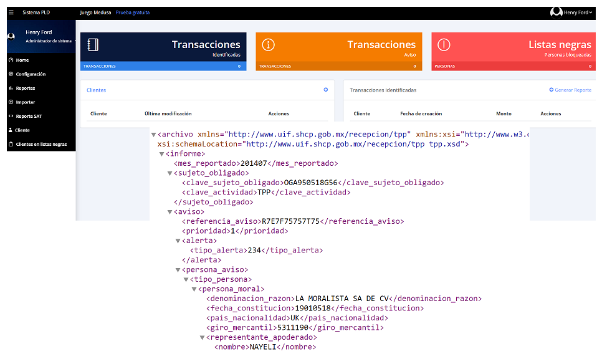Click the plus icon in Clientes panel
The width and height of the screenshot is (602, 364).
point(325,90)
